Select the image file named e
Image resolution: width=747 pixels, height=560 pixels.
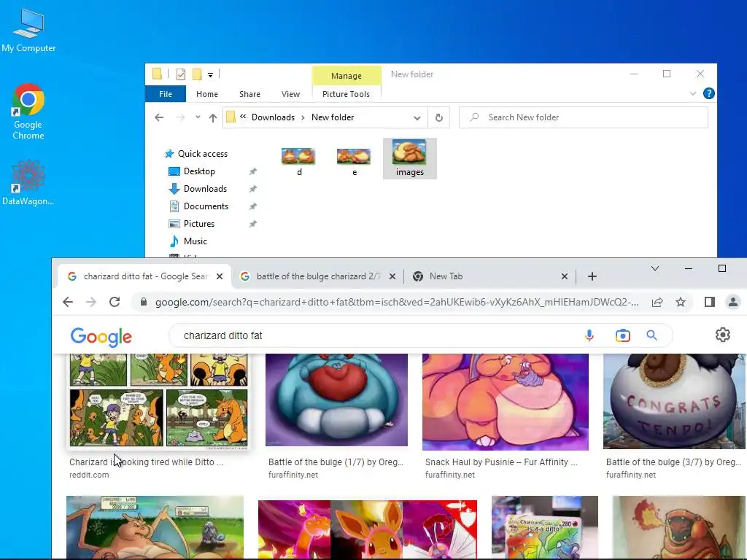click(354, 160)
